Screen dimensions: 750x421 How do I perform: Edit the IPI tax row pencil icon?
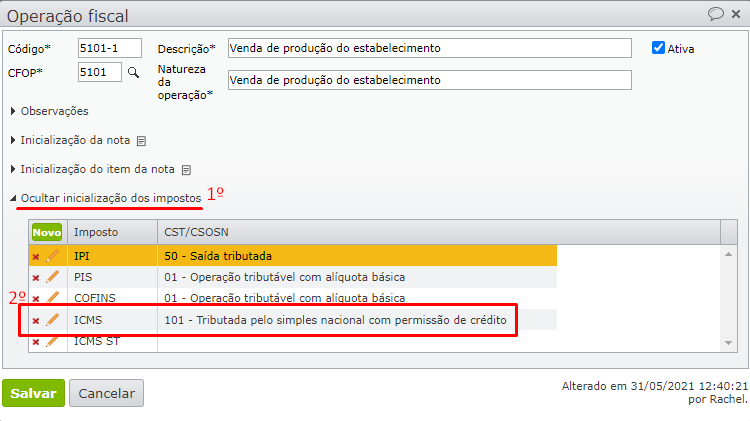(53, 256)
